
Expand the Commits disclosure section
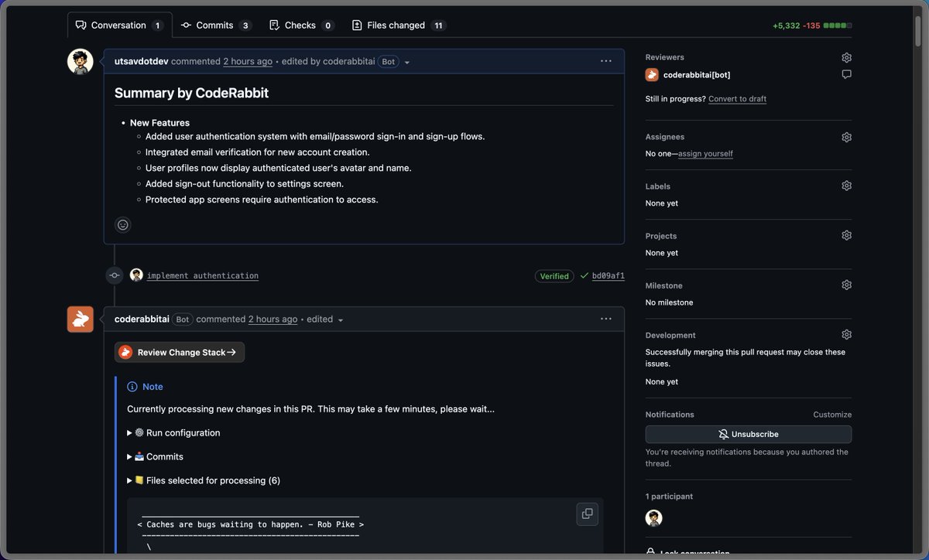(155, 457)
